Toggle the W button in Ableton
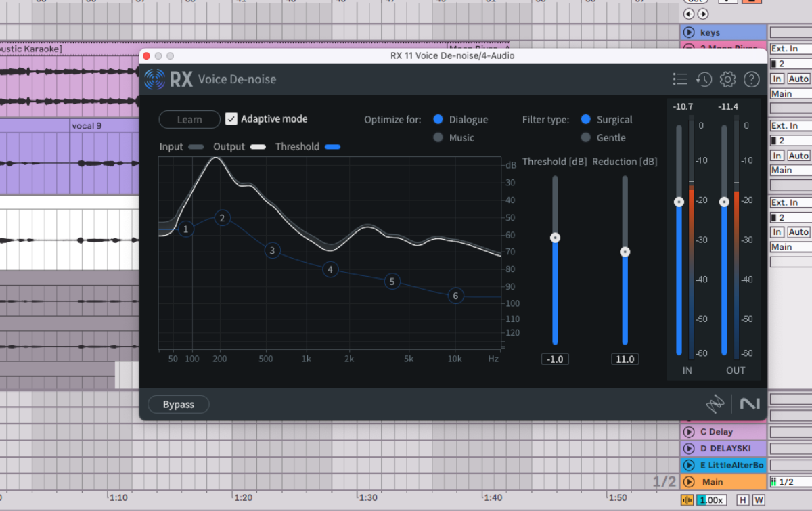Image resolution: width=812 pixels, height=511 pixels. point(759,500)
